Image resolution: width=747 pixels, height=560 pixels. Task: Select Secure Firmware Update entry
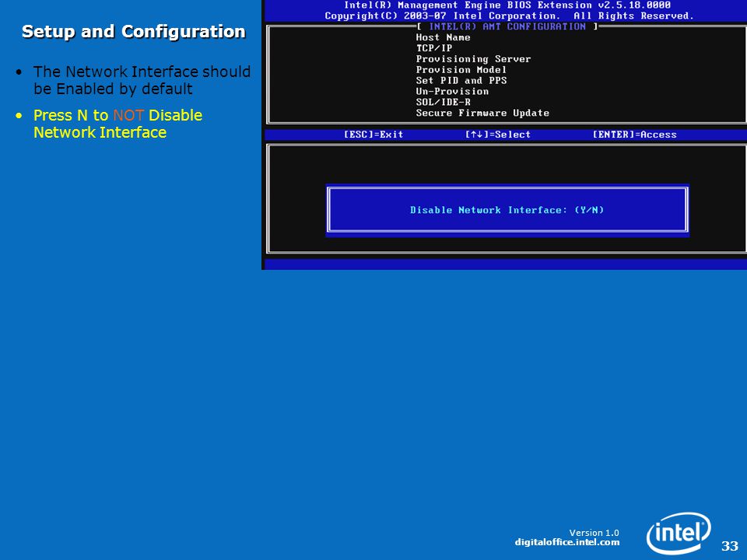point(482,113)
